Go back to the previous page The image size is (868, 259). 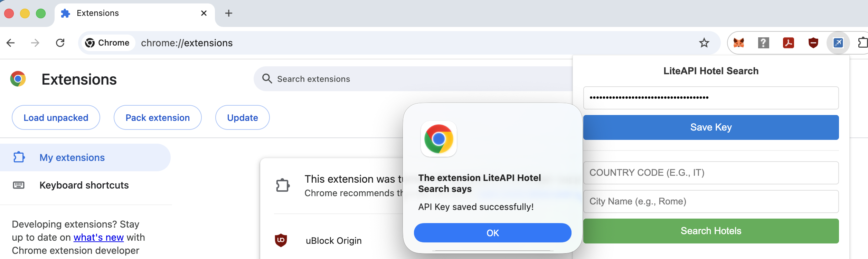(11, 43)
